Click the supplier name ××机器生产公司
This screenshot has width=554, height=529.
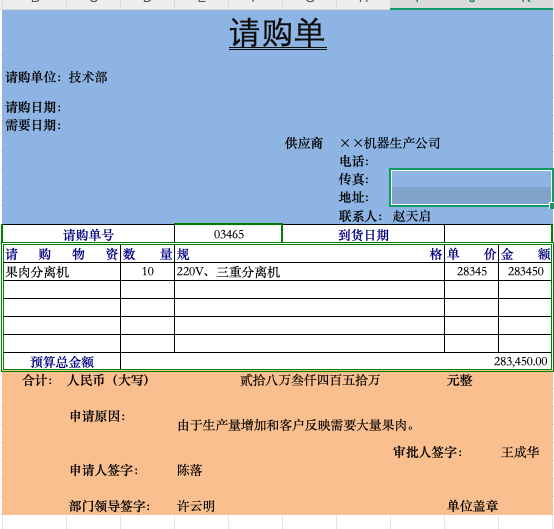click(x=390, y=143)
